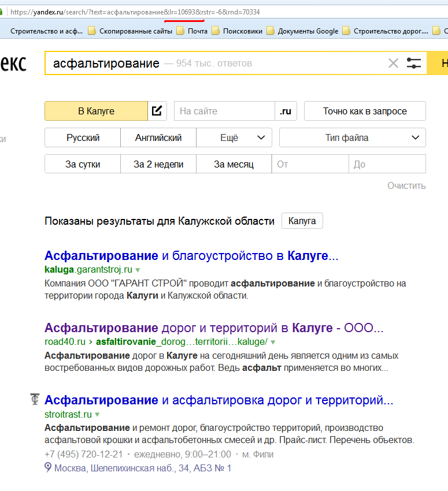Click the kaluga.garantstroj.ru green URL

click(x=88, y=270)
